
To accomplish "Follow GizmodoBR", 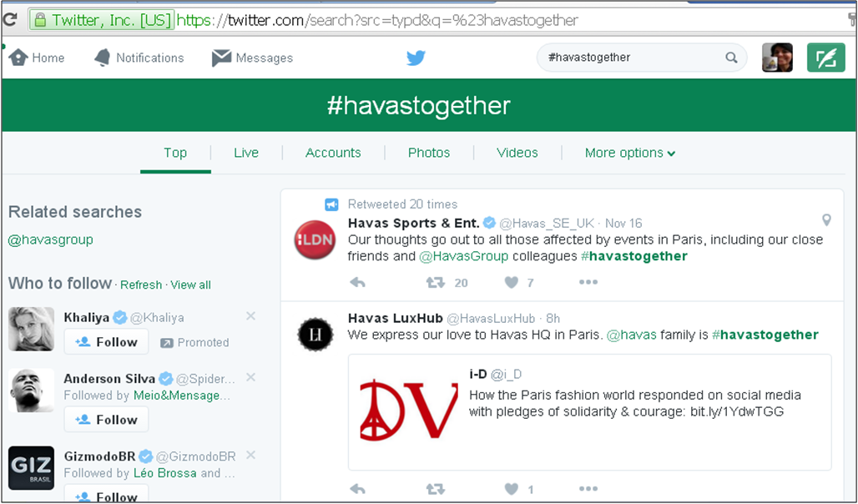I will tap(106, 494).
